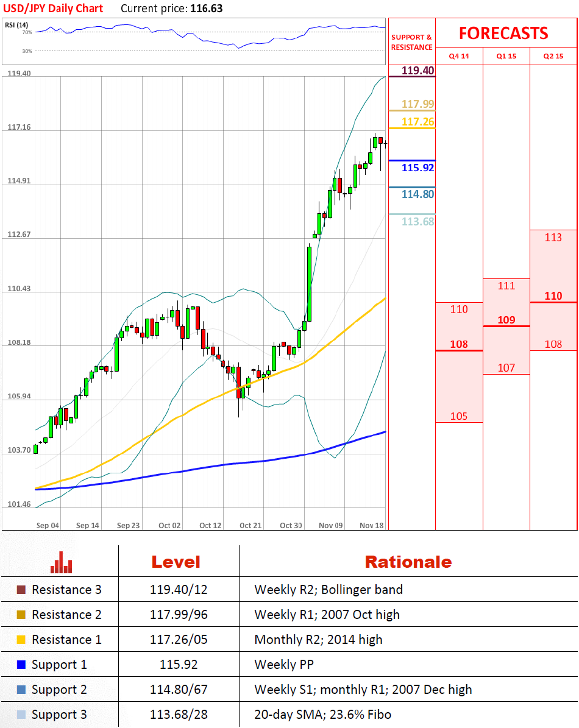Click the 'SUPPORT & RESISTANCE' column header

coord(411,42)
